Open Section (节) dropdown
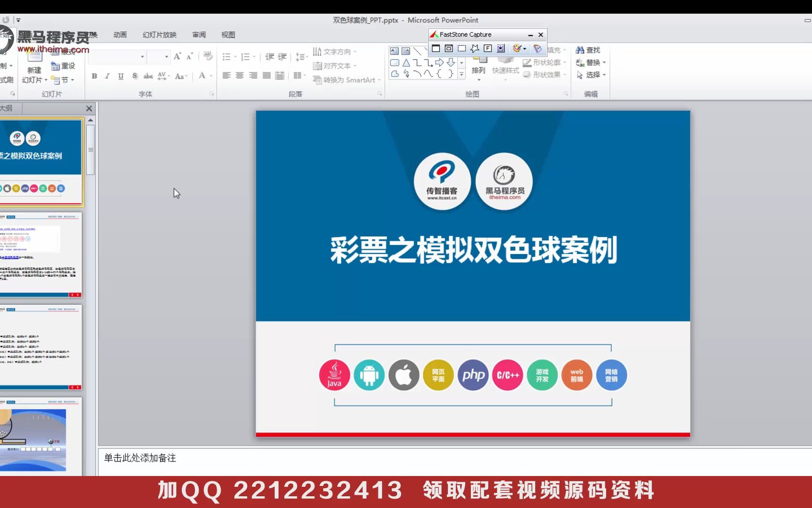 click(62, 80)
